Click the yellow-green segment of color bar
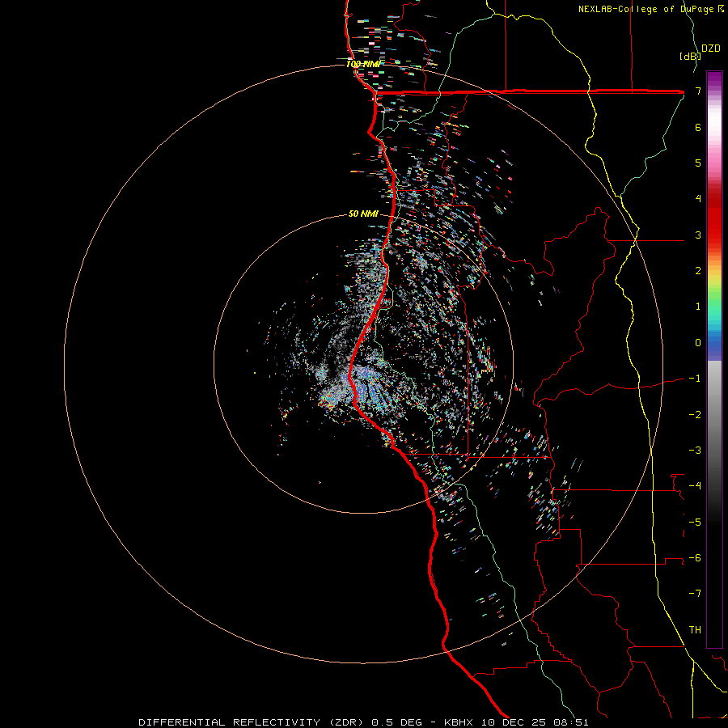This screenshot has width=728, height=728. click(714, 286)
